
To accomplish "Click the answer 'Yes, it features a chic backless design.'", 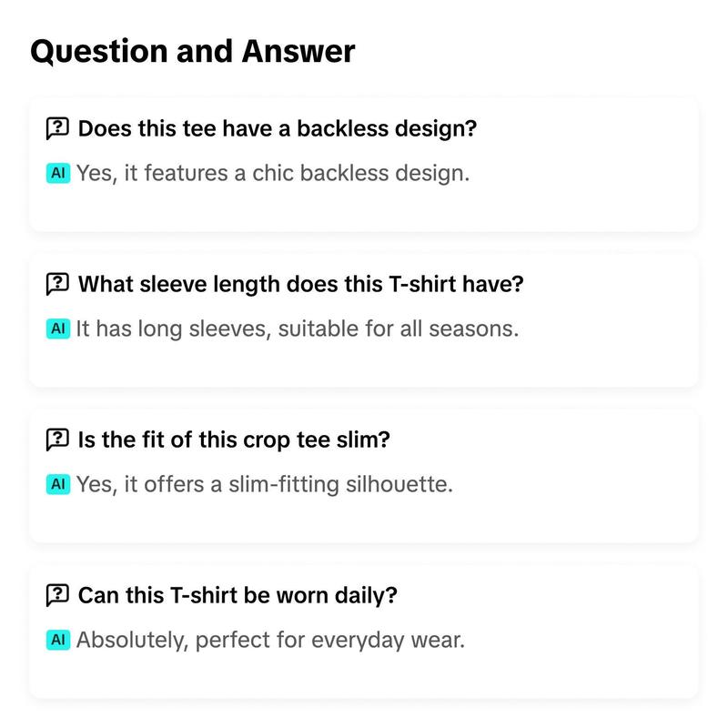I will pos(273,173).
